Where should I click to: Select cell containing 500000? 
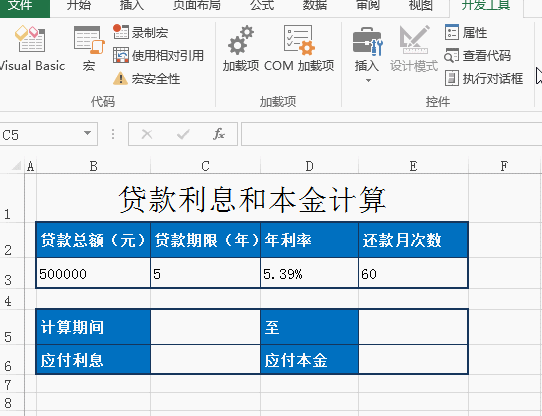click(93, 273)
